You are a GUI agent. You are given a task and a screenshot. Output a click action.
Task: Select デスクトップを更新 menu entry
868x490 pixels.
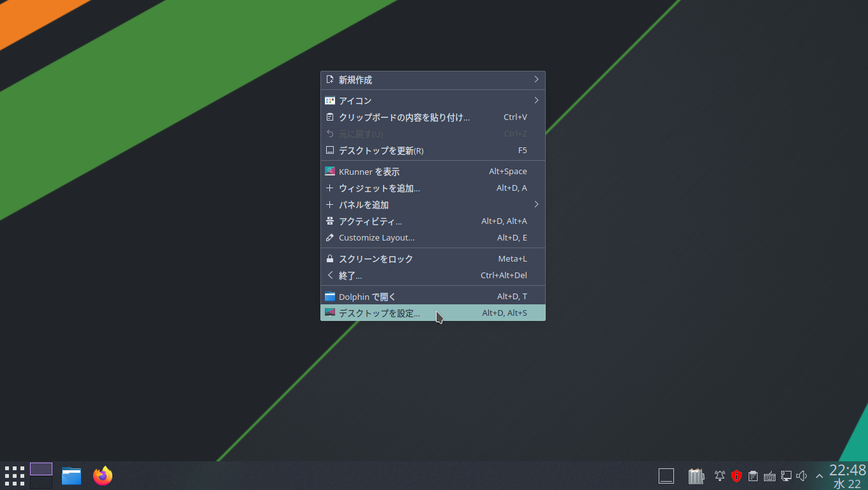pyautogui.click(x=433, y=151)
